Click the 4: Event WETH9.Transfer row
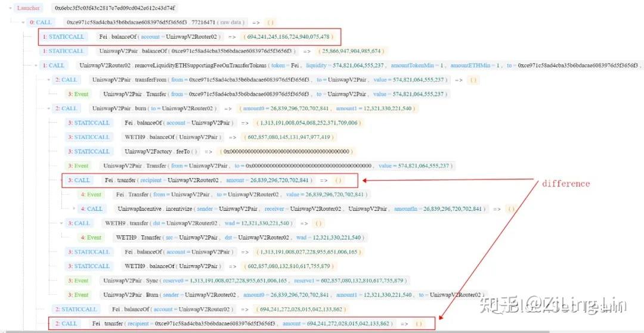Image resolution: width=644 pixels, height=333 pixels. click(221, 238)
